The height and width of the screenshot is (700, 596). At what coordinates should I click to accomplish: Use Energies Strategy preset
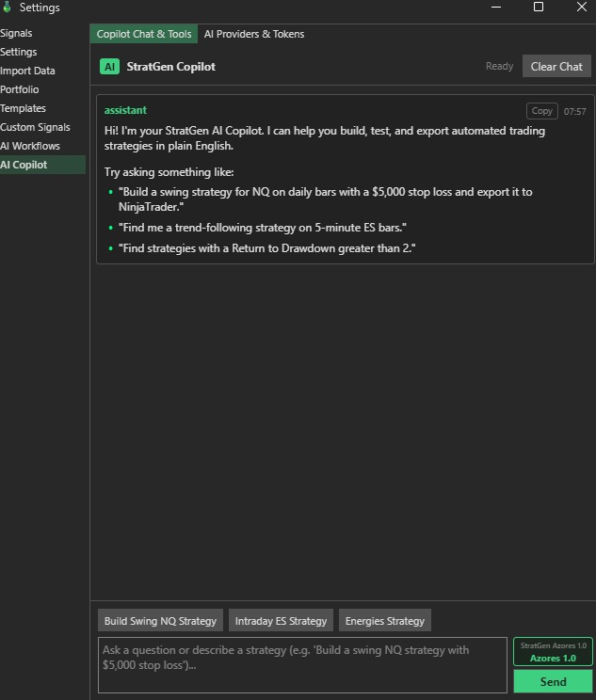tap(385, 621)
